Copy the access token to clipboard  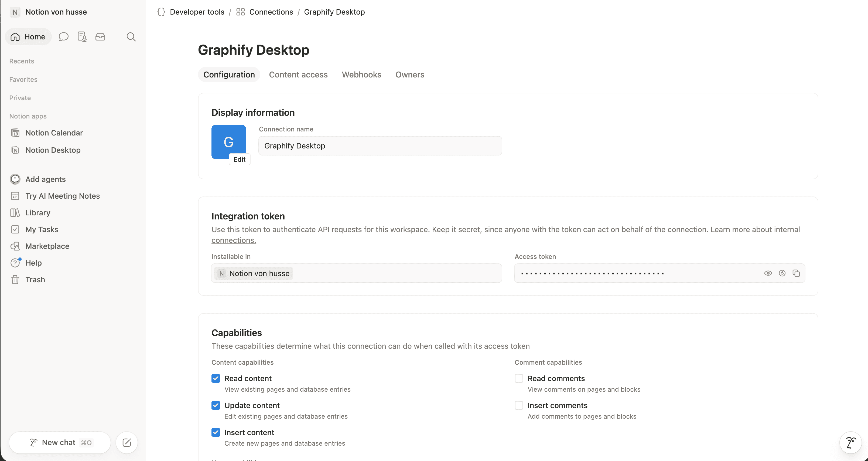click(796, 273)
